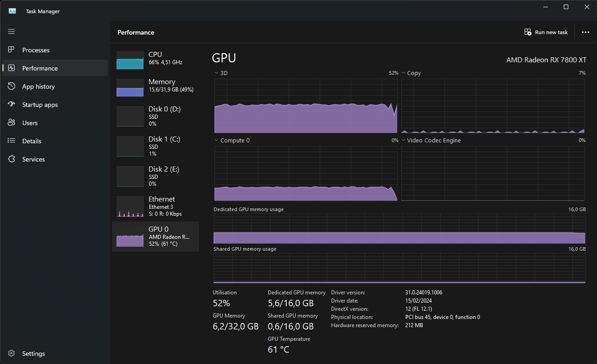
Task: Click the Details list icon
Action: 12,141
